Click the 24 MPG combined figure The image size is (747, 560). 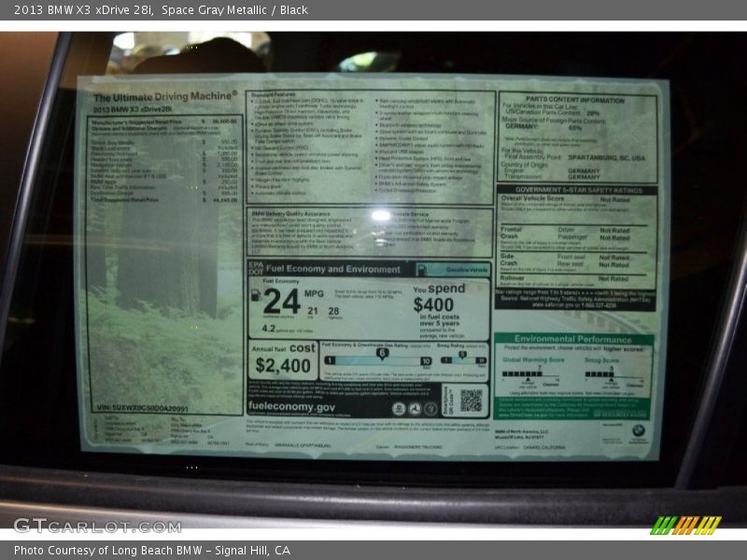282,301
